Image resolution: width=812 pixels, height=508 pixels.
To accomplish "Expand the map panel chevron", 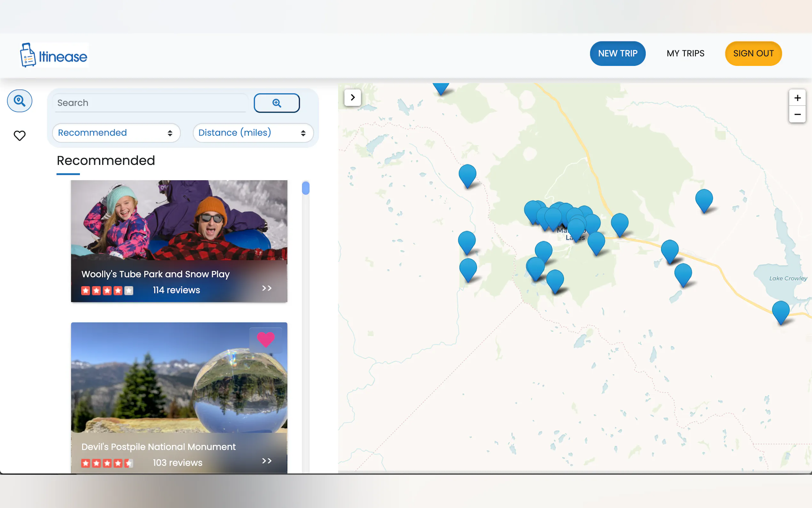I will point(353,98).
